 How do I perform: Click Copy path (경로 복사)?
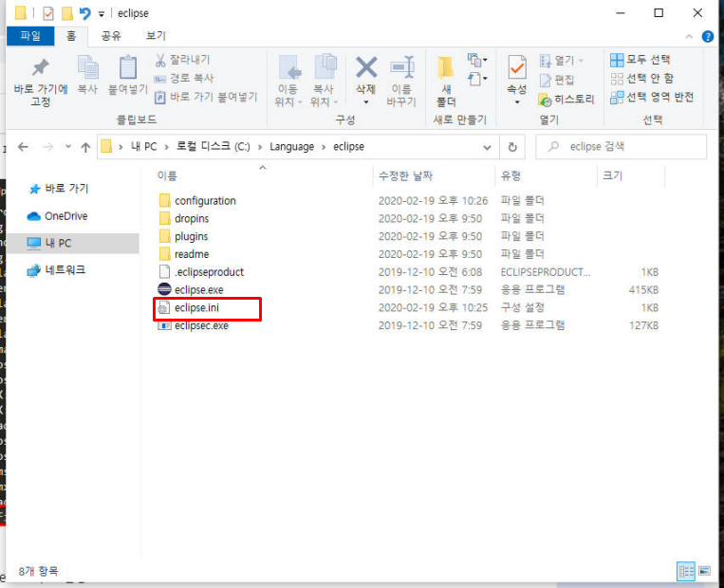point(184,78)
